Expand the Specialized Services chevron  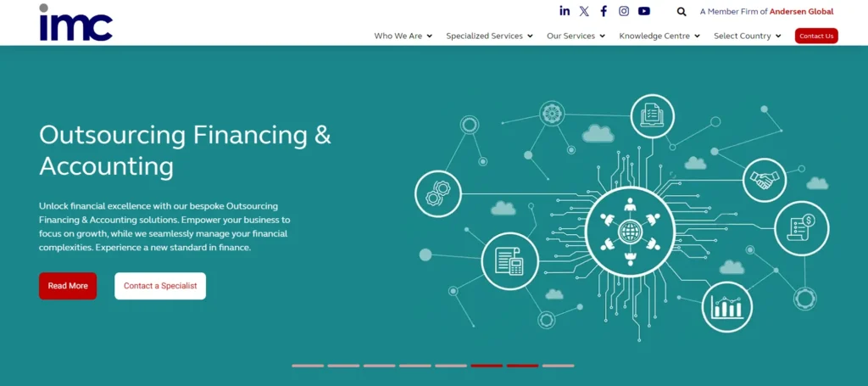click(x=530, y=36)
